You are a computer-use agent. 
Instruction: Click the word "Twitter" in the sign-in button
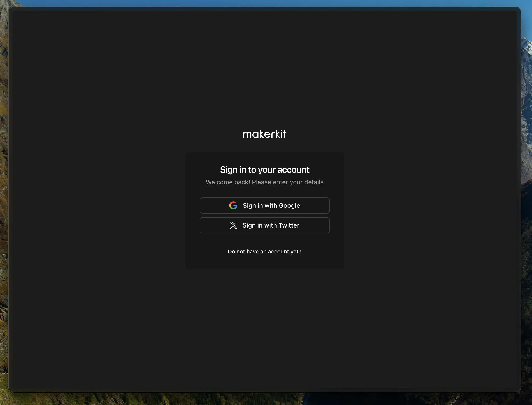(x=289, y=225)
